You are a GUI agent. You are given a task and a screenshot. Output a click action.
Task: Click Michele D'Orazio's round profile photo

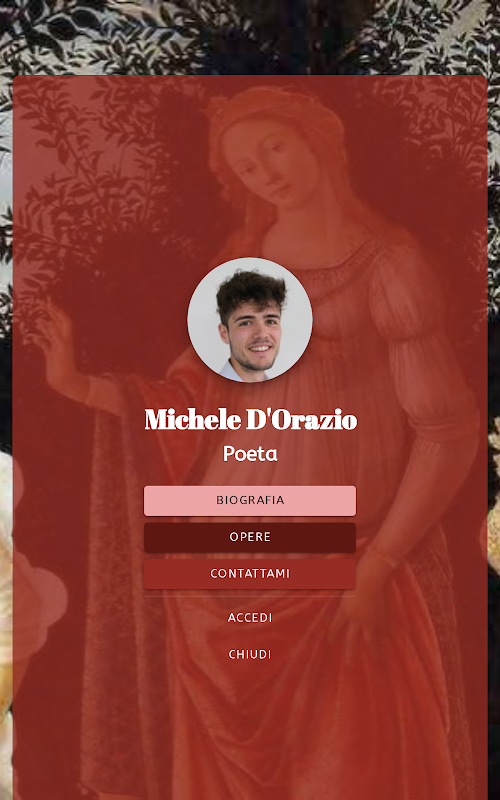(x=250, y=320)
